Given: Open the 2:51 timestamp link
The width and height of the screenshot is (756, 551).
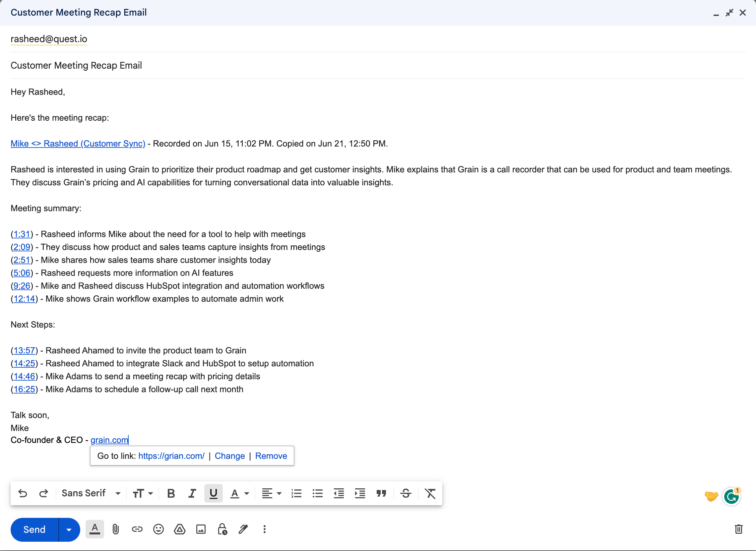Looking at the screenshot, I should [x=22, y=260].
